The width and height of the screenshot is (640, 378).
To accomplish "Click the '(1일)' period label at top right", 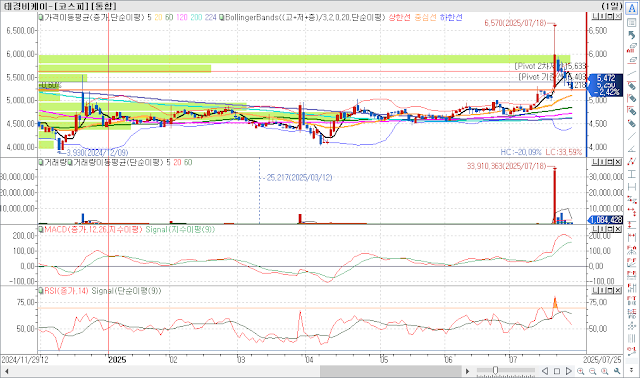I will [x=612, y=6].
